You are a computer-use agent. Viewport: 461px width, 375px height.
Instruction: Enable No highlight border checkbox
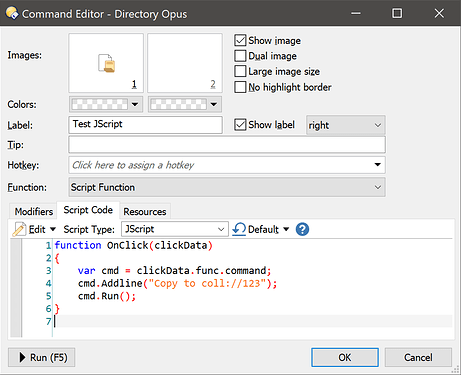click(240, 87)
